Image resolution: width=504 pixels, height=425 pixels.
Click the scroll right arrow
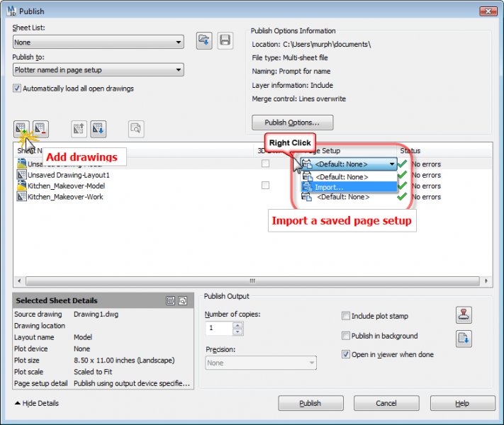coord(486,280)
